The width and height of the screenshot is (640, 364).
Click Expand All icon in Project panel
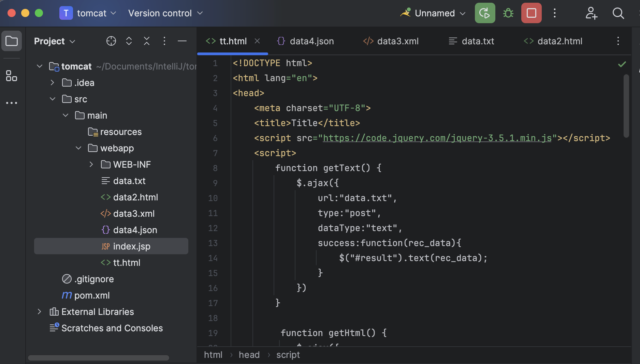click(x=129, y=41)
